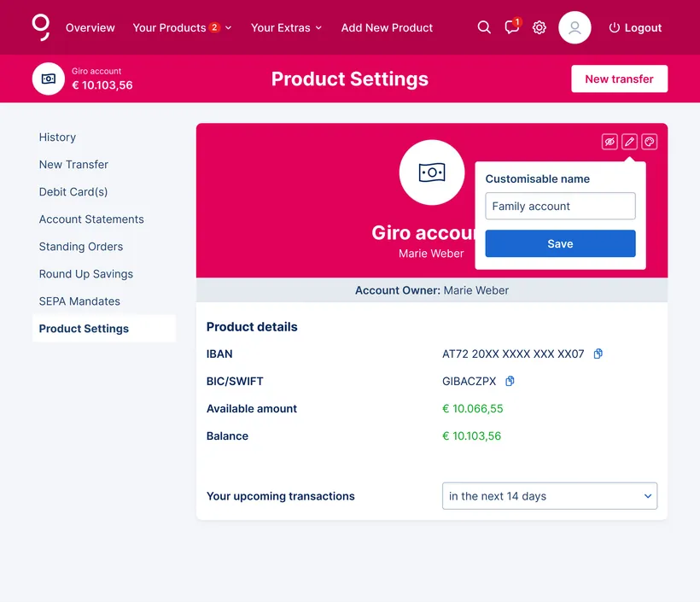Expand Your Extras dropdown menu
Image resolution: width=700 pixels, height=602 pixels.
coord(286,27)
